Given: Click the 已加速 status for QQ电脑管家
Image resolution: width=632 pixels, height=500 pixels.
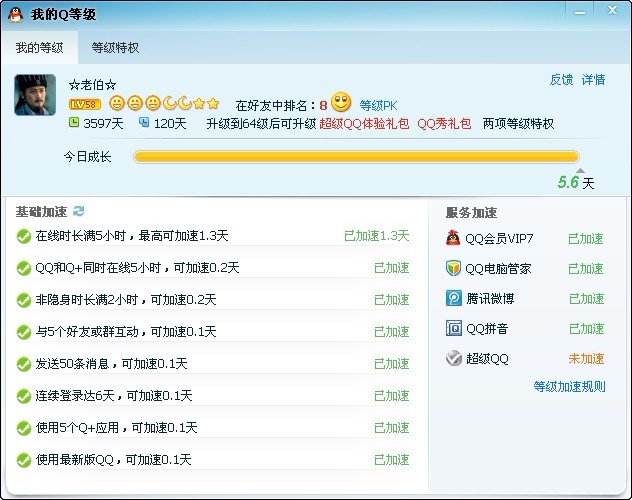Looking at the screenshot, I should coord(586,268).
